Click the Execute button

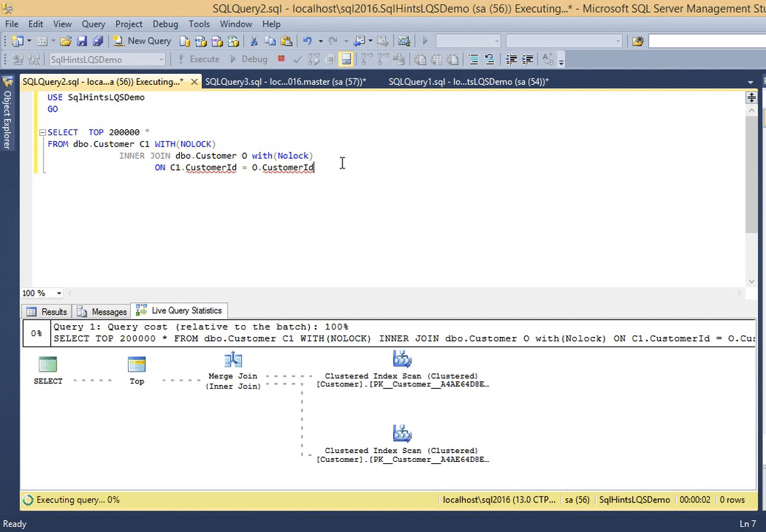pyautogui.click(x=198, y=59)
